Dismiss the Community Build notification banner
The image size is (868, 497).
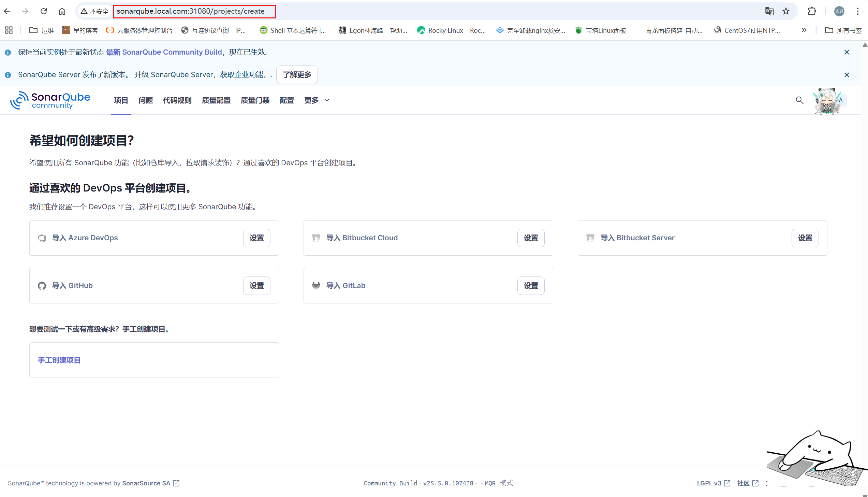coord(847,52)
